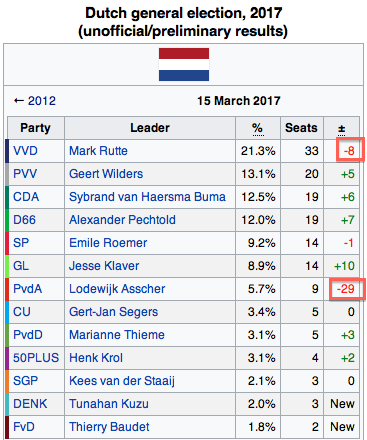Image resolution: width=367 pixels, height=440 pixels.
Task: Open Lodewijk Asscher's page
Action: click(x=117, y=289)
